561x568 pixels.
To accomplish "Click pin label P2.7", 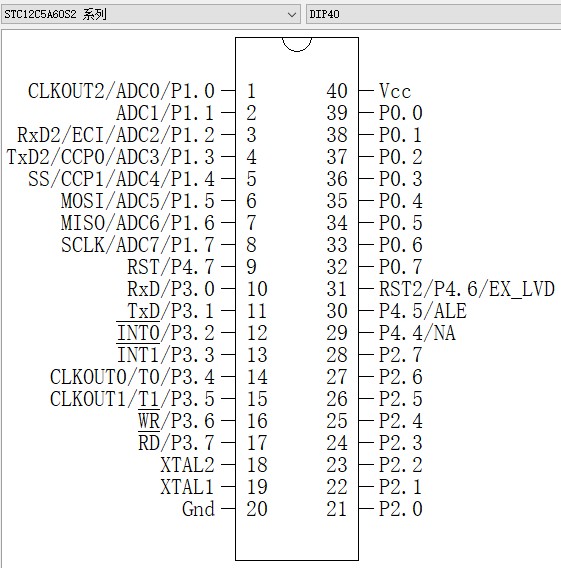I will [x=401, y=355].
